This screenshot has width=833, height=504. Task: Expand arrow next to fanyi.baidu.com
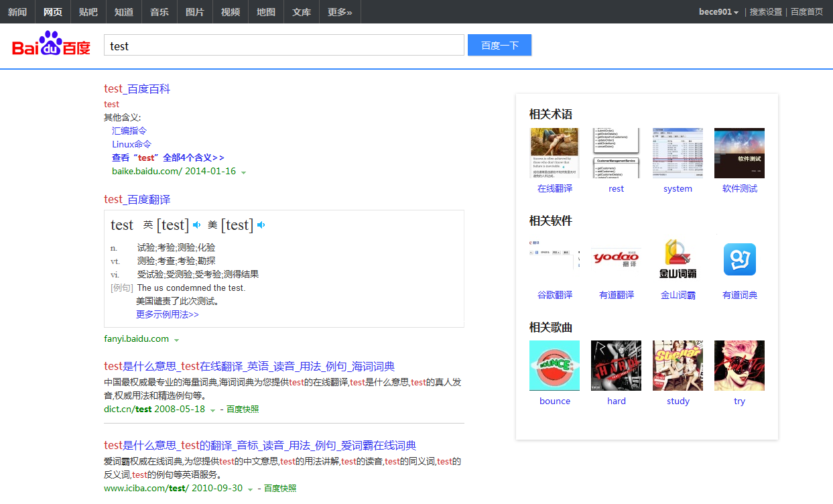(x=177, y=340)
